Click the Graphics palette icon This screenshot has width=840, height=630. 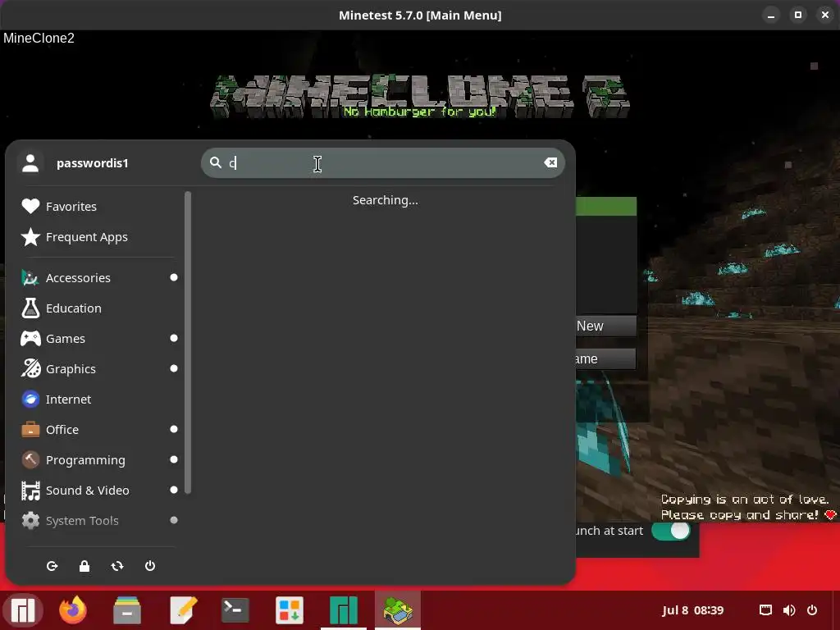click(30, 368)
